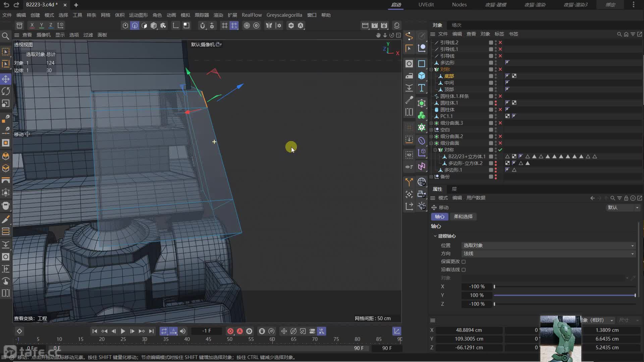This screenshot has width=644, height=362.
Task: Enable the 沿着法线 checkbox
Action: click(x=464, y=269)
